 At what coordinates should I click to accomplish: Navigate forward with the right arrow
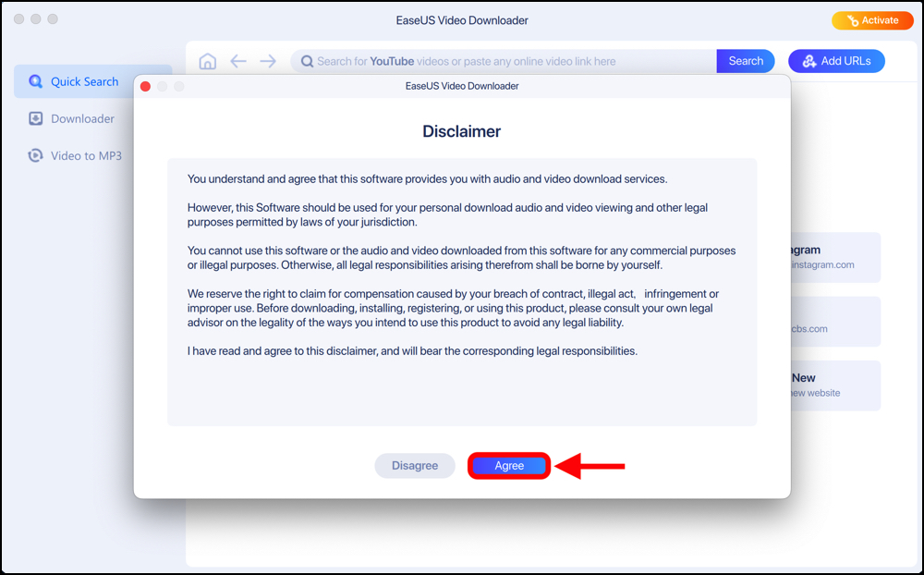tap(268, 61)
